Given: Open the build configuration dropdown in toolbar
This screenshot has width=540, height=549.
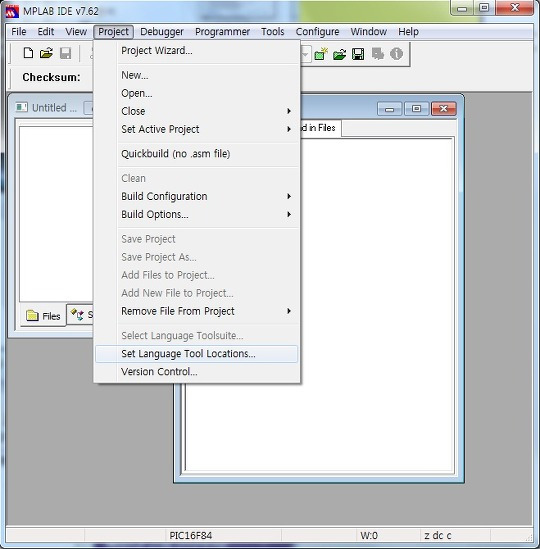Looking at the screenshot, I should pos(305,54).
